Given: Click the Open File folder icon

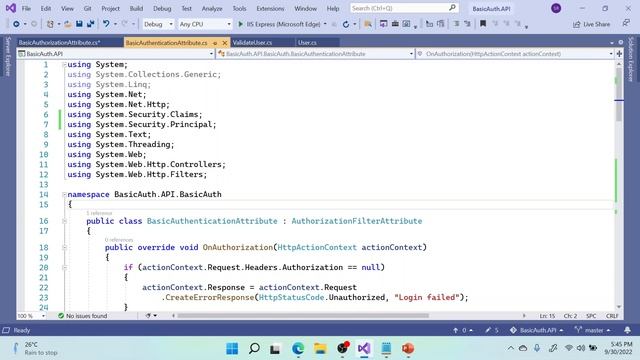Looking at the screenshot, I should 68,24.
